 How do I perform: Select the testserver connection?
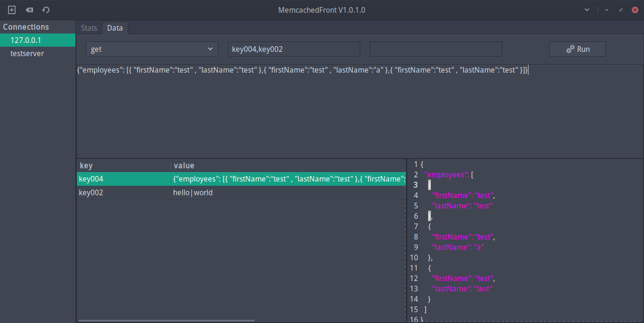tap(38, 53)
